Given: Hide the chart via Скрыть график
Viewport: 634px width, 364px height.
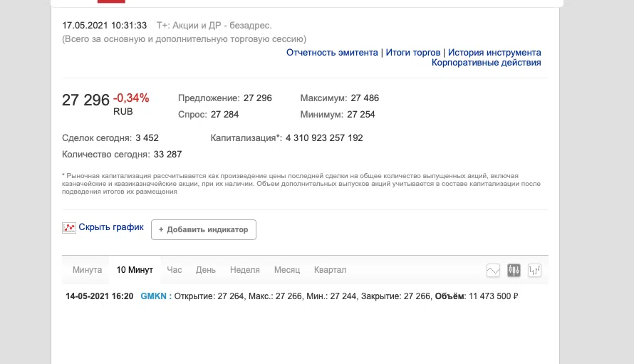Looking at the screenshot, I should (x=110, y=227).
